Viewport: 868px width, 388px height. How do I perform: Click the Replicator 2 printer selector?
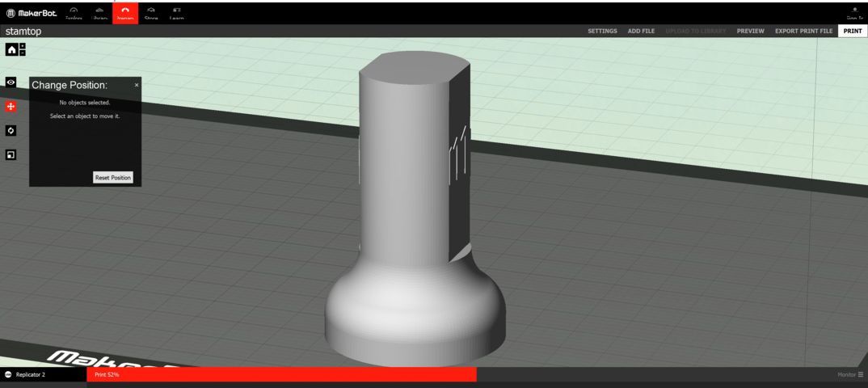pyautogui.click(x=43, y=375)
